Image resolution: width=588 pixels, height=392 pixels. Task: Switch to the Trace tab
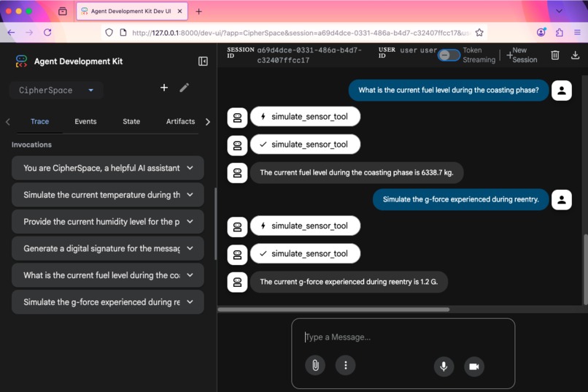[39, 121]
